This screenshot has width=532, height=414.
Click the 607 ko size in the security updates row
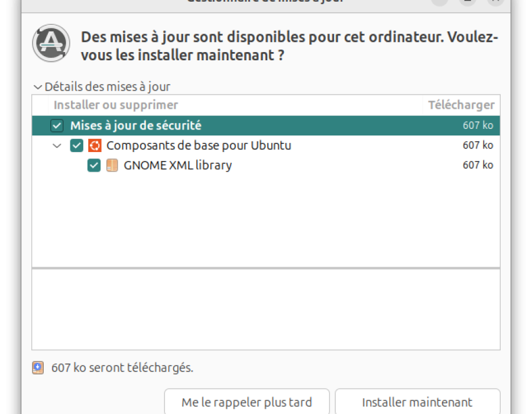[x=478, y=125]
